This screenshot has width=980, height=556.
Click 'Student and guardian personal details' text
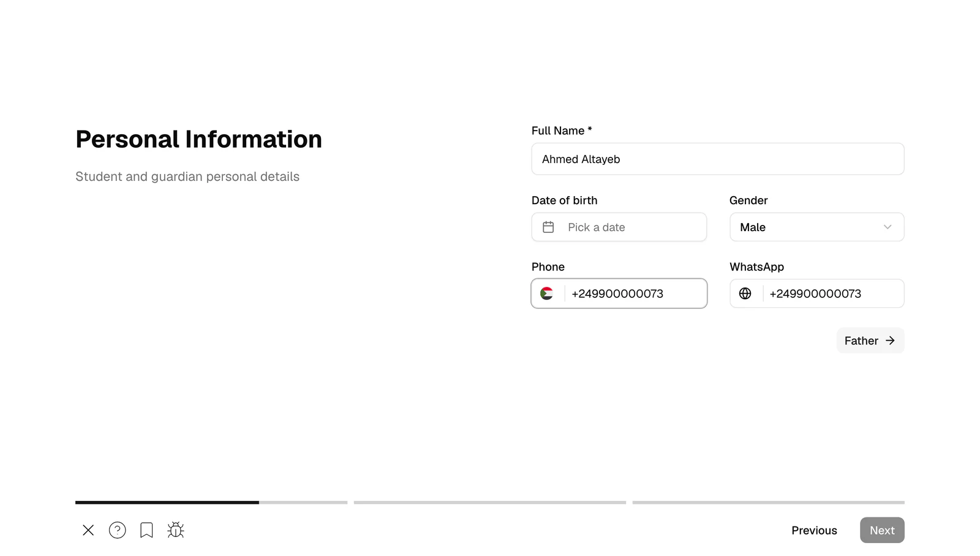[x=187, y=177]
